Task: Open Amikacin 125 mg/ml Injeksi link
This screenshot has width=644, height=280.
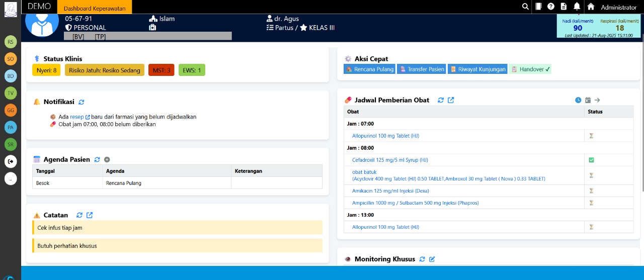Action: pyautogui.click(x=390, y=191)
